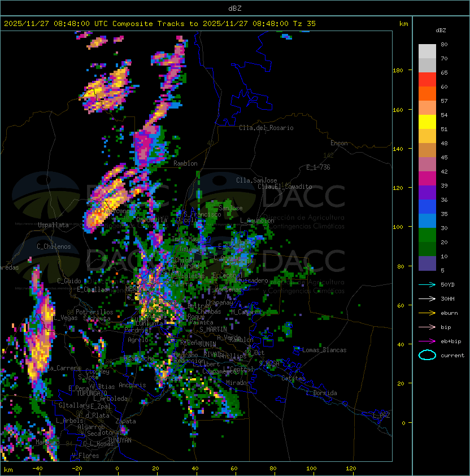Click the Agrelo map label
The image size is (470, 476).
point(138,340)
